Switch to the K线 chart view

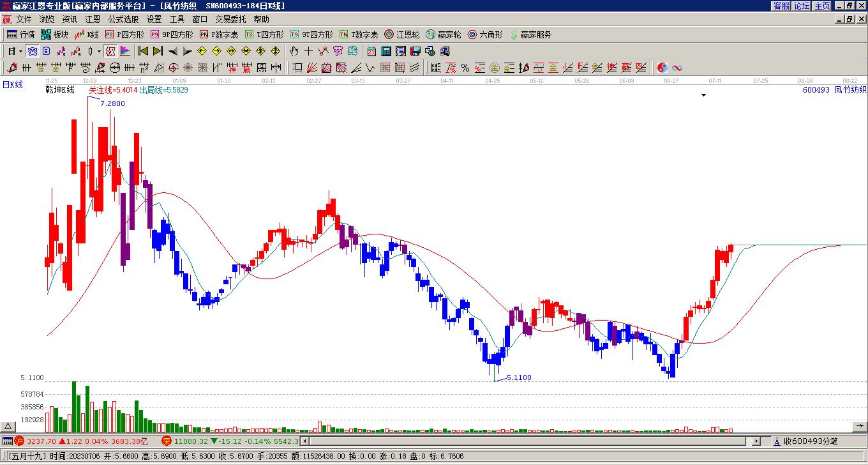pyautogui.click(x=87, y=34)
